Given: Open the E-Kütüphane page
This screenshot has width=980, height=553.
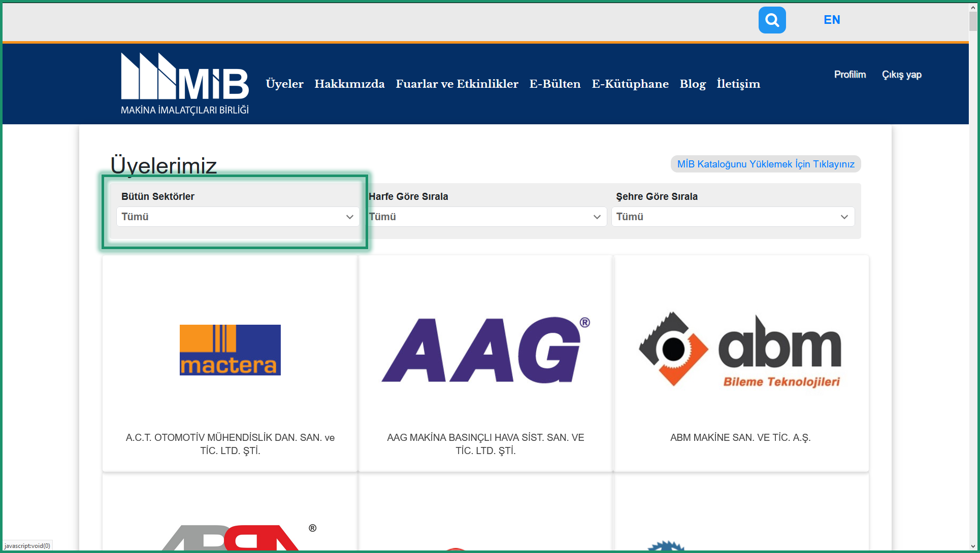Looking at the screenshot, I should tap(630, 84).
